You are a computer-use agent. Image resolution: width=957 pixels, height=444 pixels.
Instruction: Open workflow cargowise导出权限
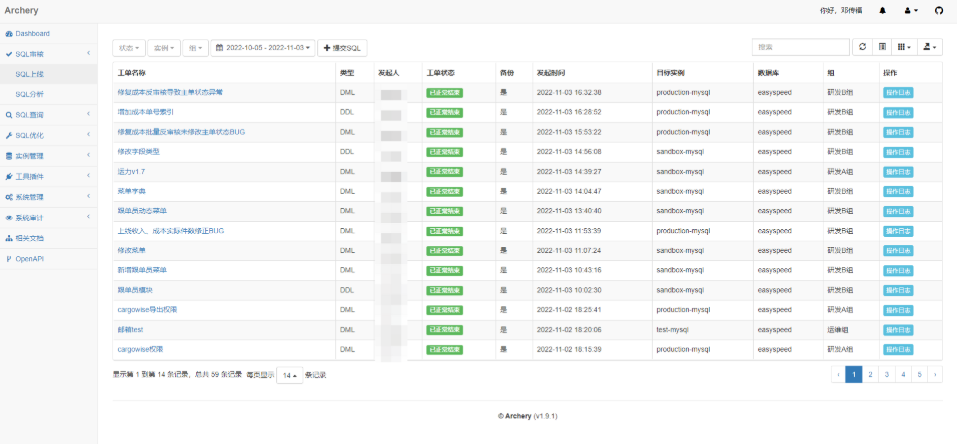click(x=147, y=309)
